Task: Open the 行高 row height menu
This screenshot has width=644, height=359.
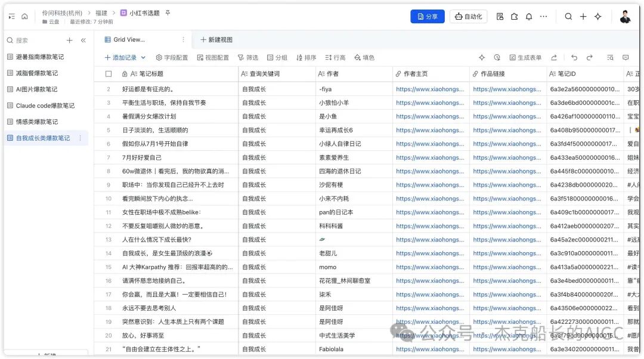Action: click(x=335, y=57)
